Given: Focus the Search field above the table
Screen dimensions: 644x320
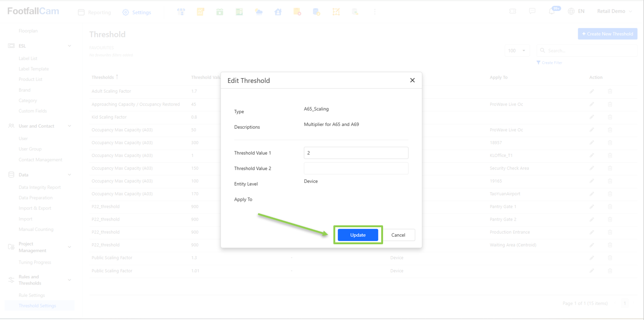Looking at the screenshot, I should coord(586,51).
